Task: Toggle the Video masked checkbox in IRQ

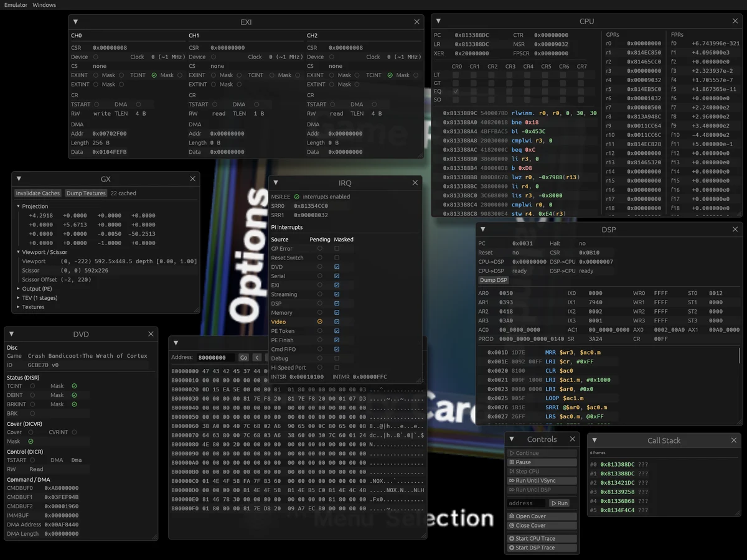Action: click(x=337, y=322)
